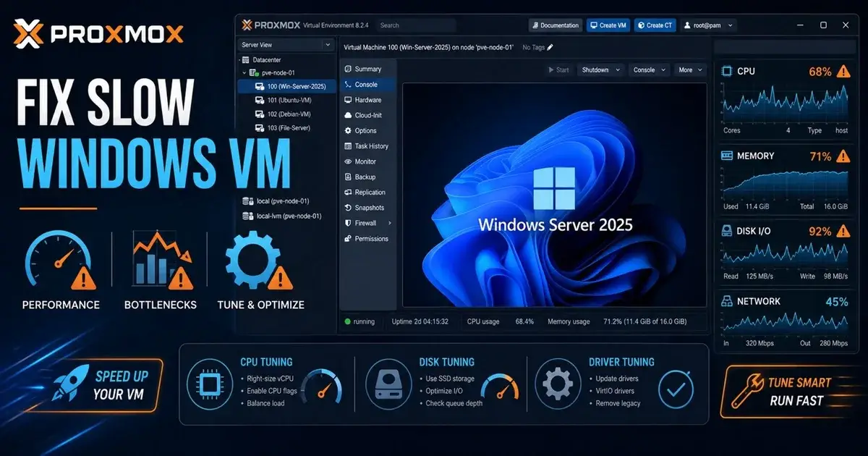Open the Hardware settings entry
The image size is (868, 456).
[368, 100]
